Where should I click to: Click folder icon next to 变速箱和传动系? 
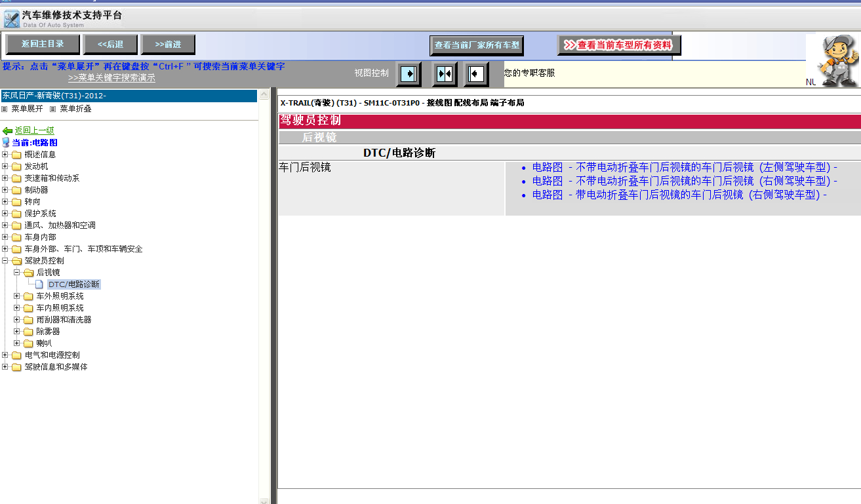click(16, 178)
